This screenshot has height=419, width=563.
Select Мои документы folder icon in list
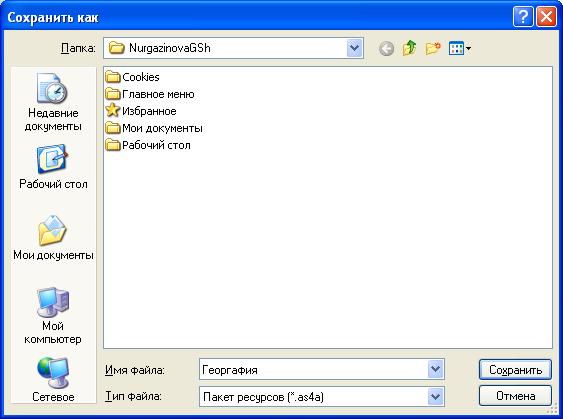(113, 128)
